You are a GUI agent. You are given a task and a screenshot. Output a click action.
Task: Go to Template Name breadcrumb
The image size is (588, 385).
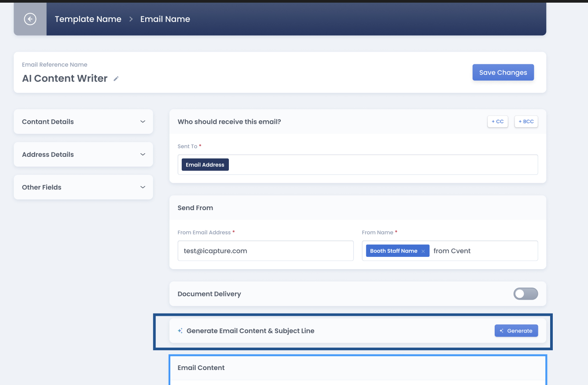tap(88, 19)
